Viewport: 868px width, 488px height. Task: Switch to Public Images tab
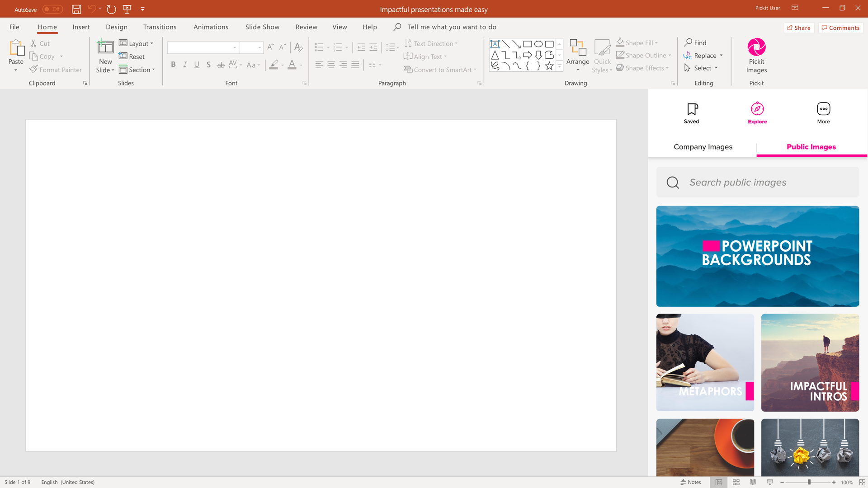(811, 147)
